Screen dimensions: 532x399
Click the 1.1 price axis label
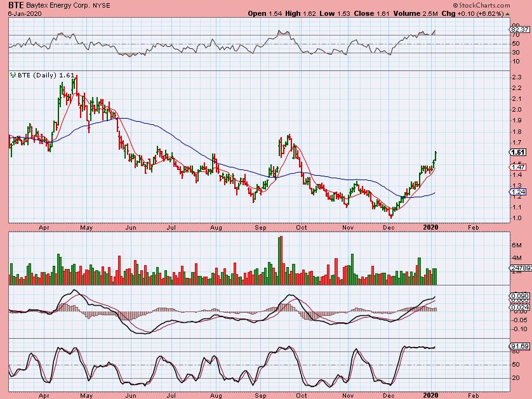516,207
